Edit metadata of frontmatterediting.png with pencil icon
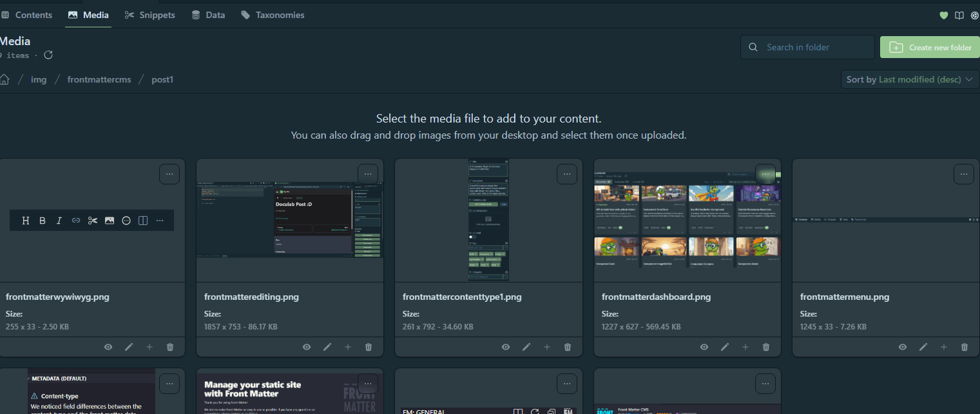The height and width of the screenshot is (414, 980). click(x=327, y=347)
